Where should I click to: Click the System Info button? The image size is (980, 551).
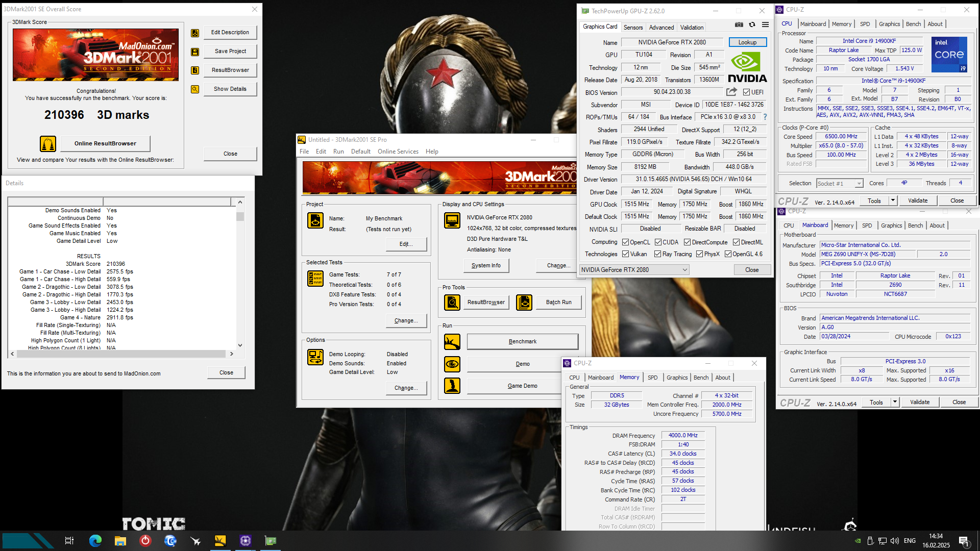[x=486, y=265]
